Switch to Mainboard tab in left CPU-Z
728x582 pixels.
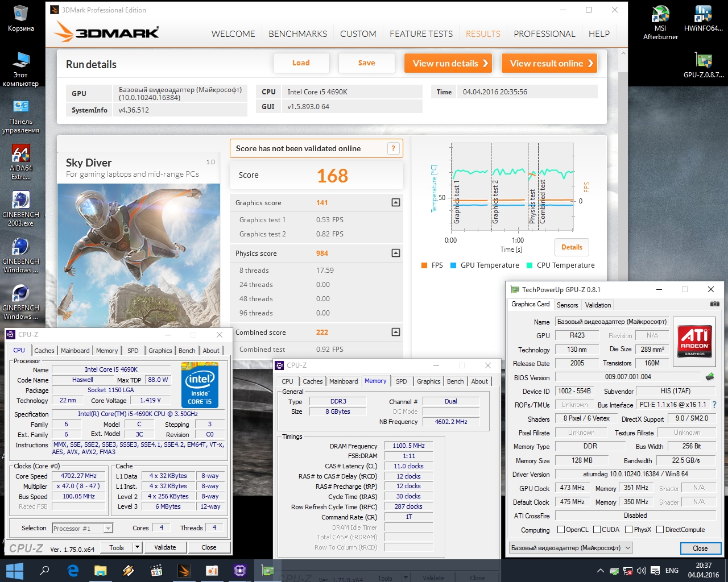click(x=75, y=351)
